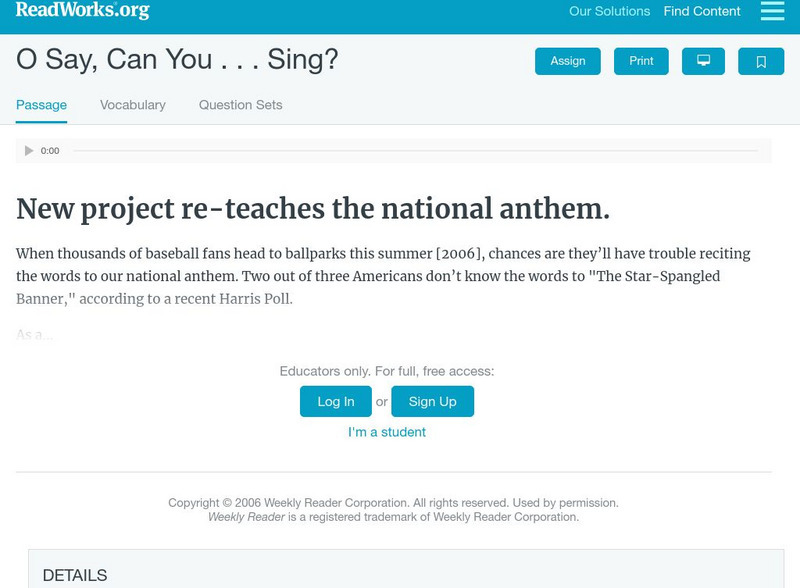Click the Assign button
The image size is (800, 588).
(x=567, y=60)
